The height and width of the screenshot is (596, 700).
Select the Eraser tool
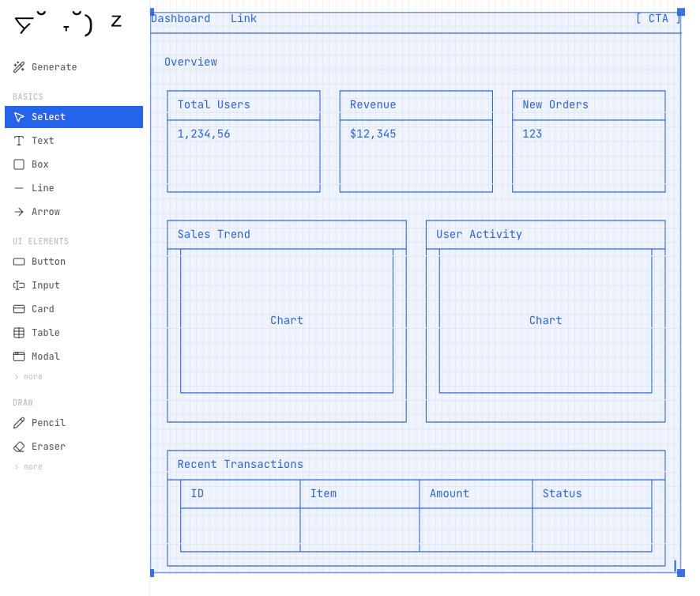(x=19, y=447)
